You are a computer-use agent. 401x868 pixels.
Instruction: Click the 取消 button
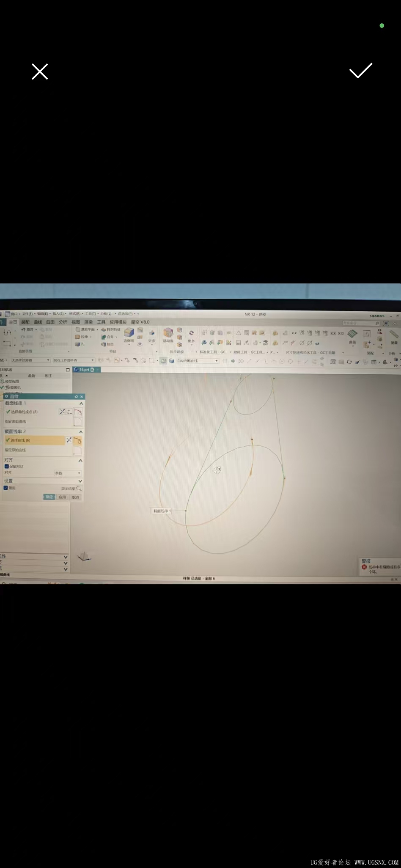pos(75,497)
